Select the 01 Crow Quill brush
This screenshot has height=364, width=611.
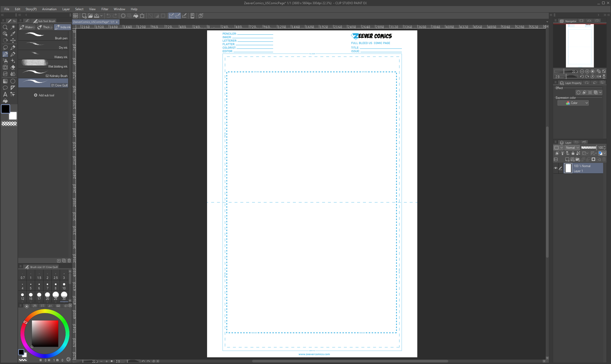43,83
